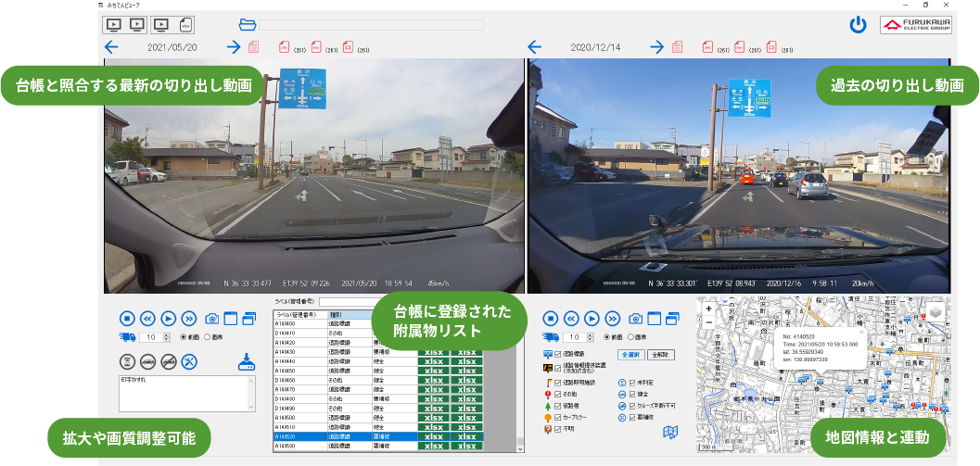The height and width of the screenshot is (466, 980).
Task: Click the blue download-to-drive icon
Action: coord(246,361)
